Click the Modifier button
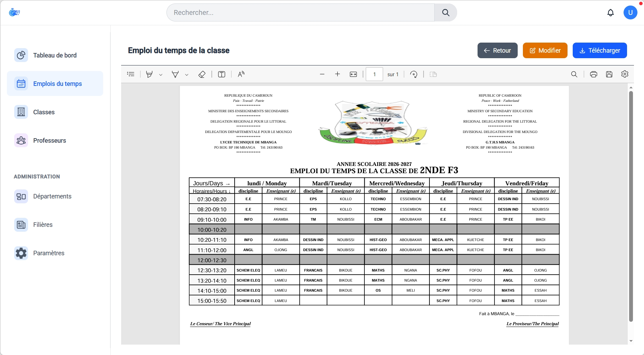Screen dimensions: 644x355 (x=545, y=51)
